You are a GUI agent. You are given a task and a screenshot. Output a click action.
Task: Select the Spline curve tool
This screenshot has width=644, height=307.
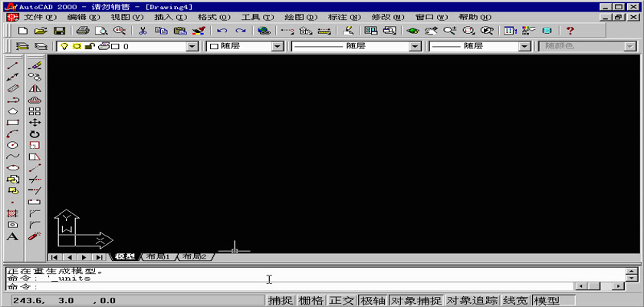[13, 157]
